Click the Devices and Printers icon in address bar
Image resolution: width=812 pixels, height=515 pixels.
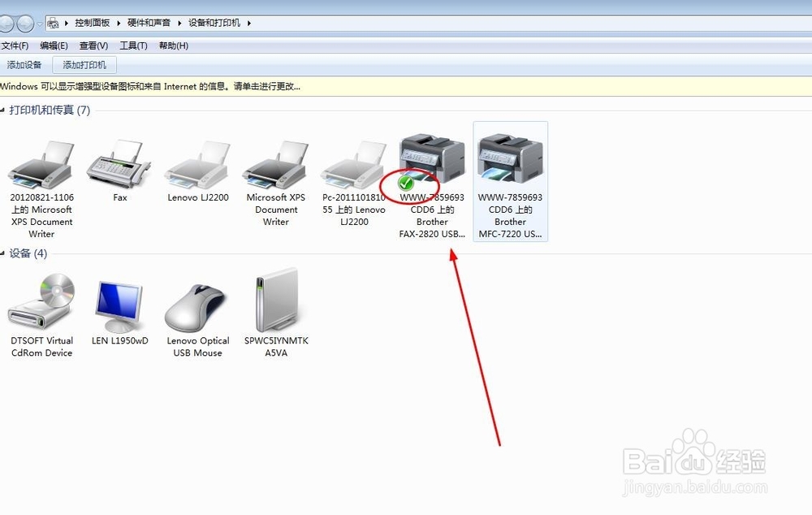[53, 23]
